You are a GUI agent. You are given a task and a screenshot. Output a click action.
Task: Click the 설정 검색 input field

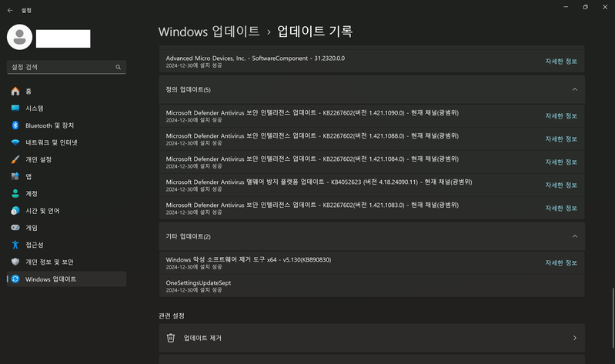point(66,67)
